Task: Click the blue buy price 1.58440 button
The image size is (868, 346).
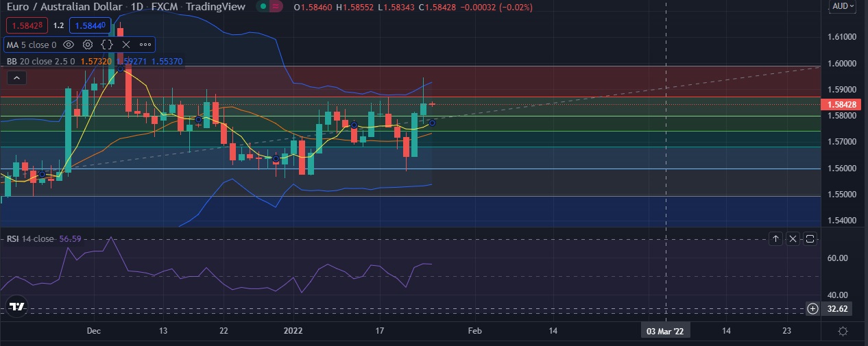Action: click(x=89, y=25)
